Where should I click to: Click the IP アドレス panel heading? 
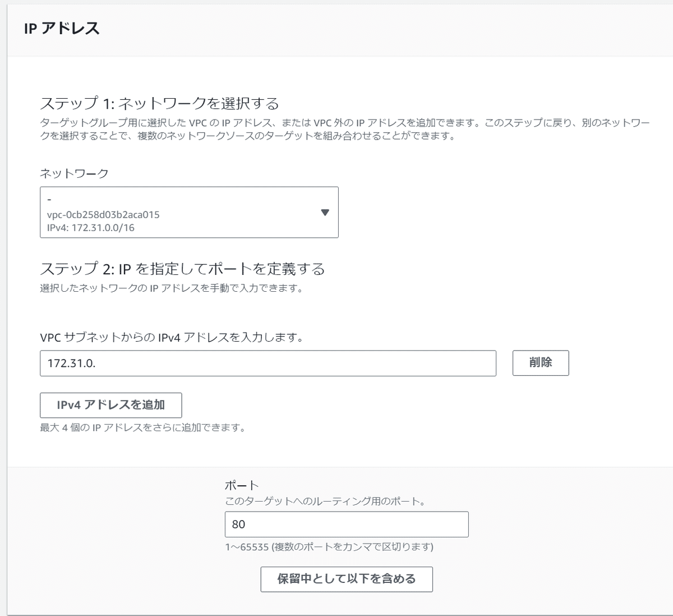[x=62, y=29]
